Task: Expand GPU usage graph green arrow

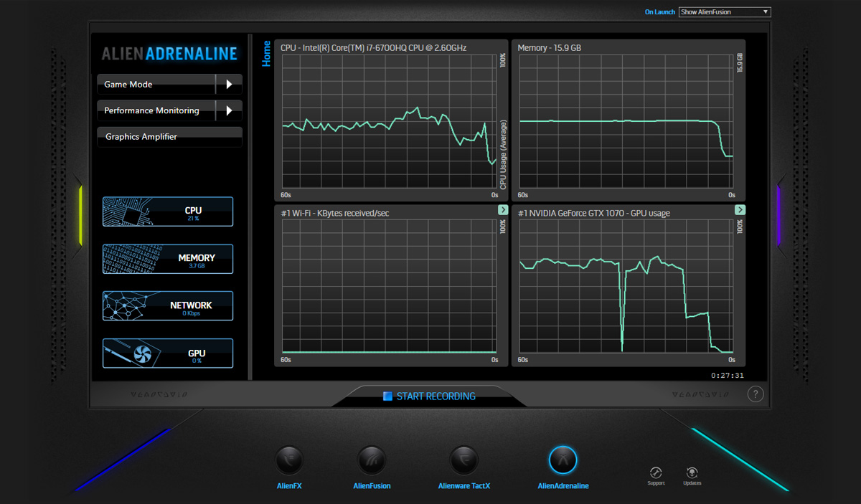Action: (x=740, y=210)
